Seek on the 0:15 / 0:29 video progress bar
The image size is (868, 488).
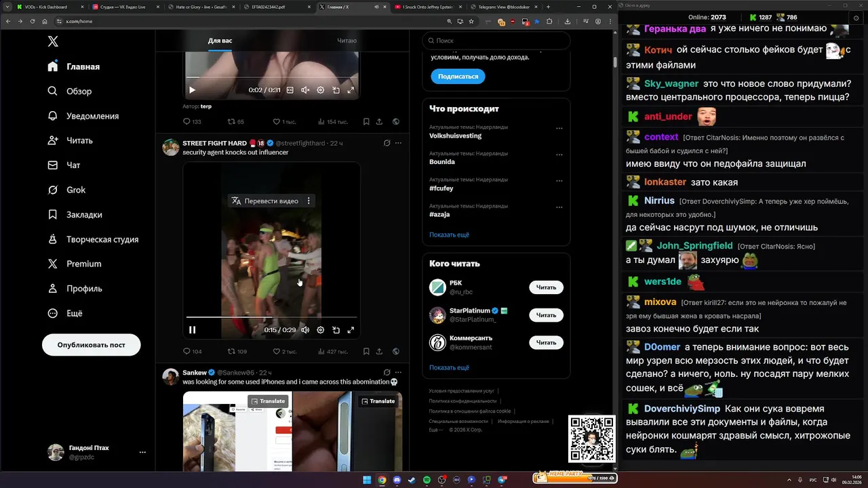click(271, 317)
